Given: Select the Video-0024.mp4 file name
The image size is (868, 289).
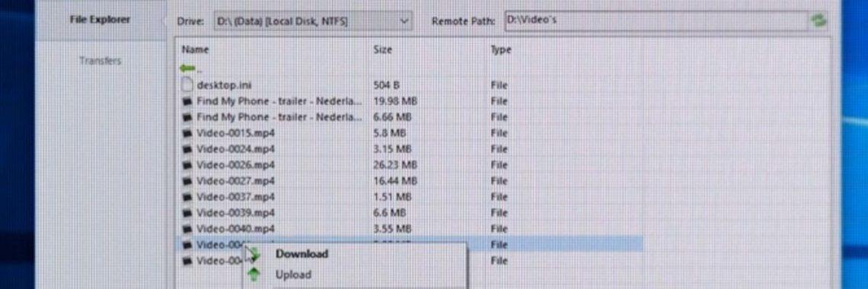Looking at the screenshot, I should tap(236, 149).
